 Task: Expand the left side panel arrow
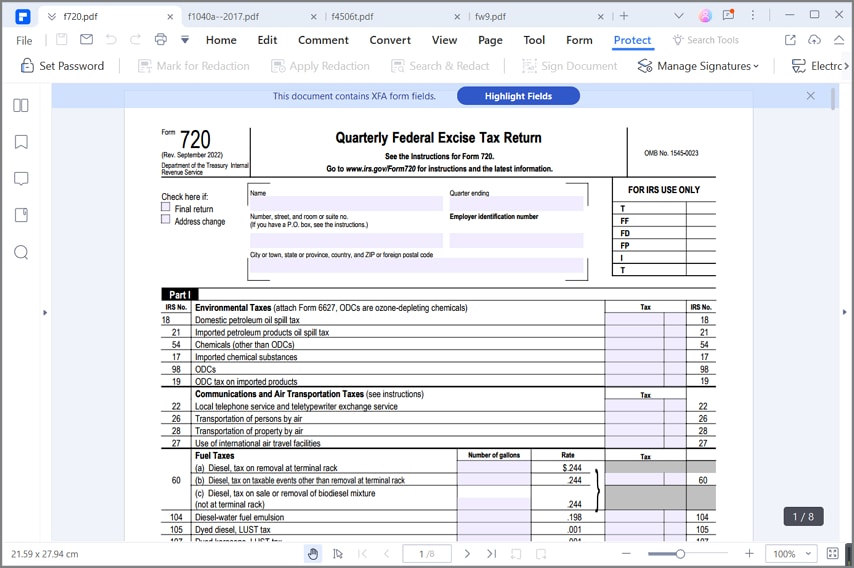[45, 313]
